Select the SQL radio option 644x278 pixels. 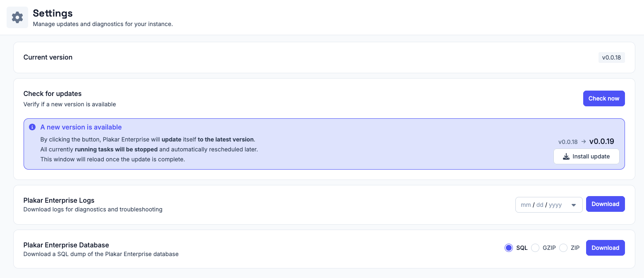point(509,248)
